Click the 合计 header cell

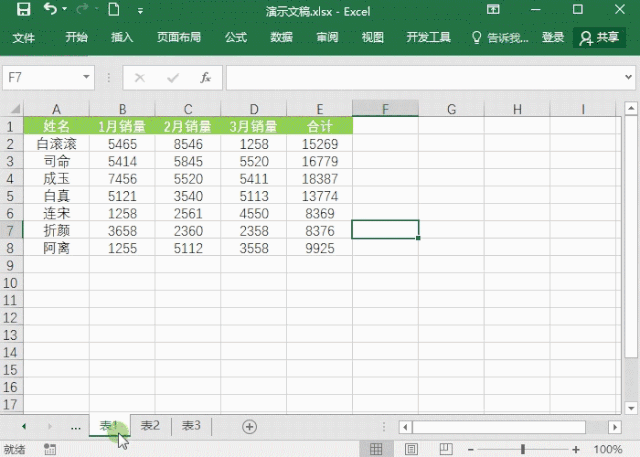tap(320, 126)
